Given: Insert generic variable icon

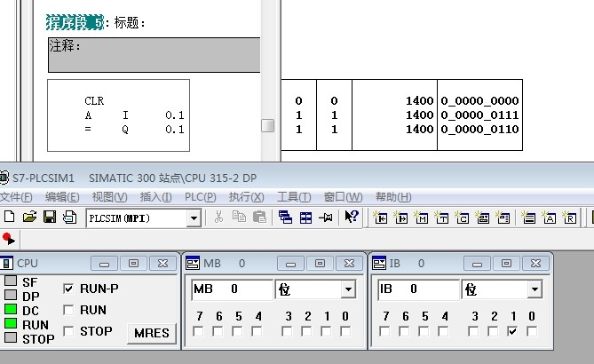Looking at the screenshot, I should pyautogui.click(x=483, y=218).
